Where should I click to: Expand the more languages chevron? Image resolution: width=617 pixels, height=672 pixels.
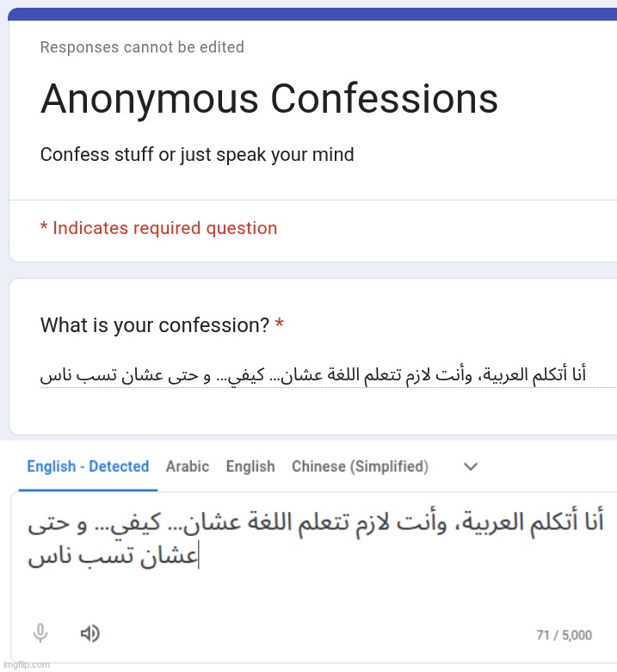[471, 466]
